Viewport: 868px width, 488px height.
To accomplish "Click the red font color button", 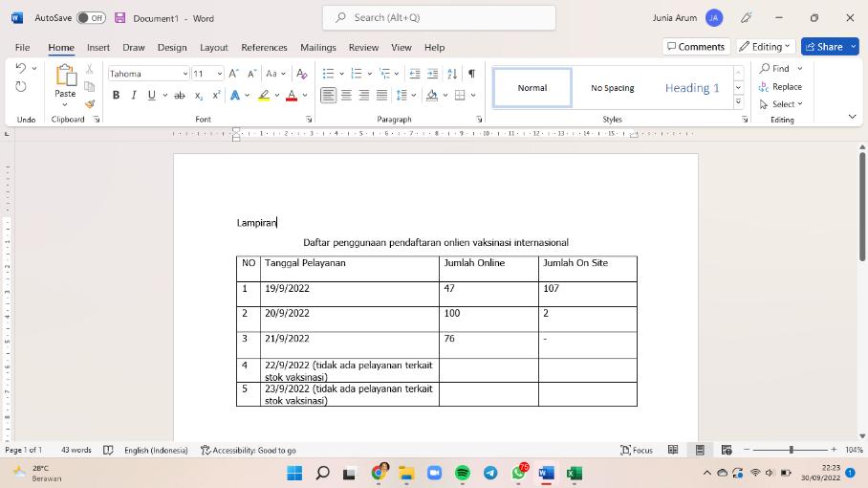I will tap(292, 96).
